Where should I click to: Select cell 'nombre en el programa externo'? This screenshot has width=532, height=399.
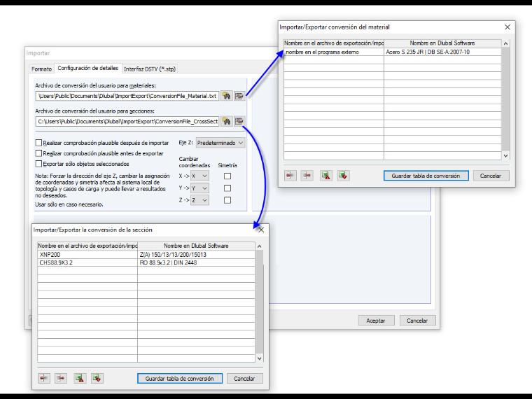tap(334, 52)
